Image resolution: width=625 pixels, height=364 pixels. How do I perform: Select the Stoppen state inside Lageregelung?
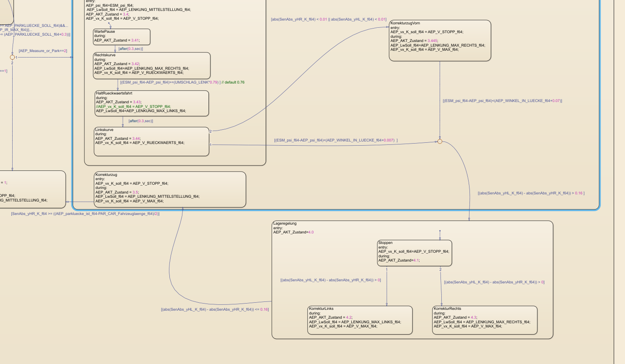(x=414, y=253)
